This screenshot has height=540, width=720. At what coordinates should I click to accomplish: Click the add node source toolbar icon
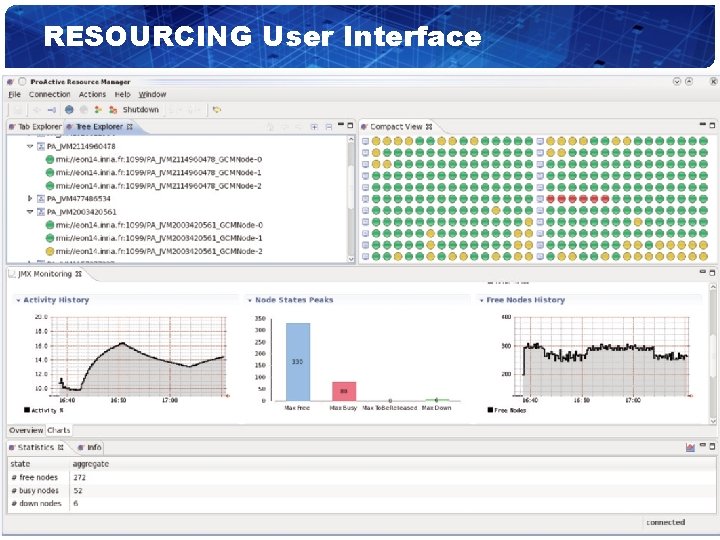98,110
